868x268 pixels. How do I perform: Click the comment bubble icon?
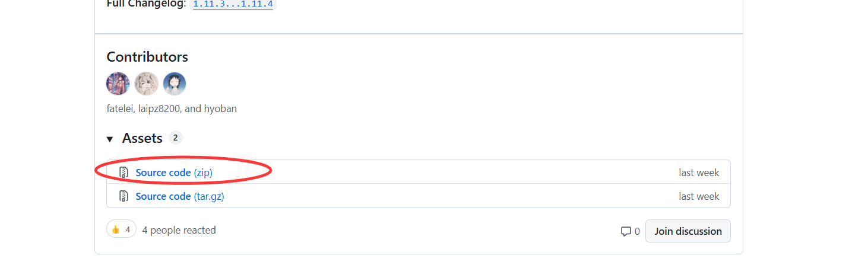(x=626, y=231)
